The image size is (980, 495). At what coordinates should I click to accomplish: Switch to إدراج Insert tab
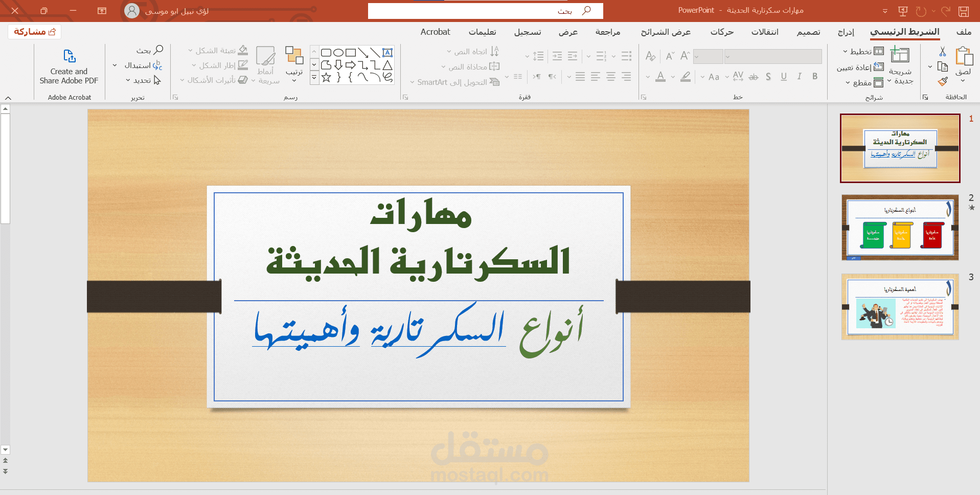(846, 32)
